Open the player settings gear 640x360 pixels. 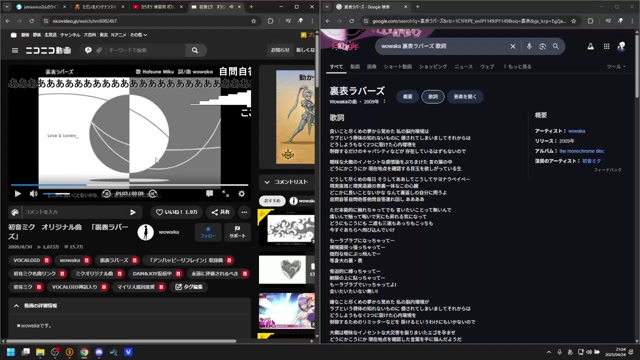242,194
